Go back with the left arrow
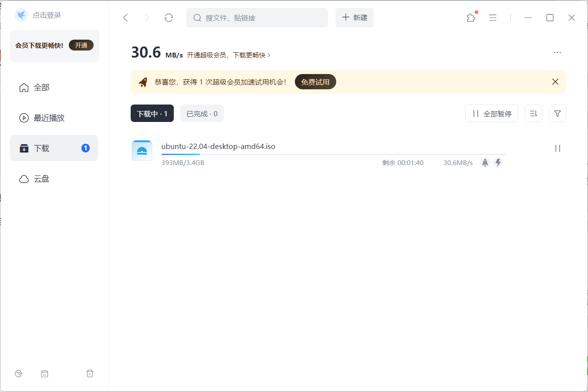 point(125,18)
